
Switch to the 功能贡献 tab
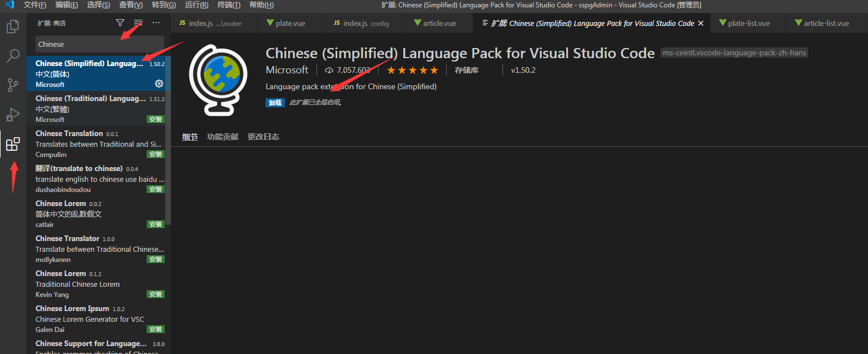click(x=223, y=137)
